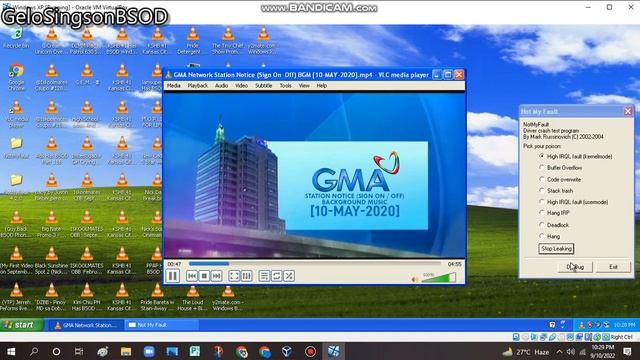This screenshot has height=360, width=640.
Task: Open the VLC Media menu
Action: click(173, 86)
